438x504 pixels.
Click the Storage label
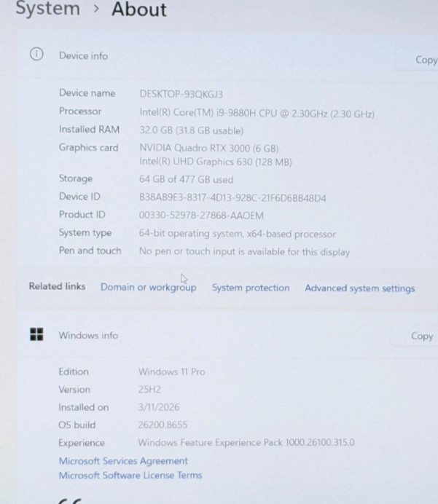(76, 178)
